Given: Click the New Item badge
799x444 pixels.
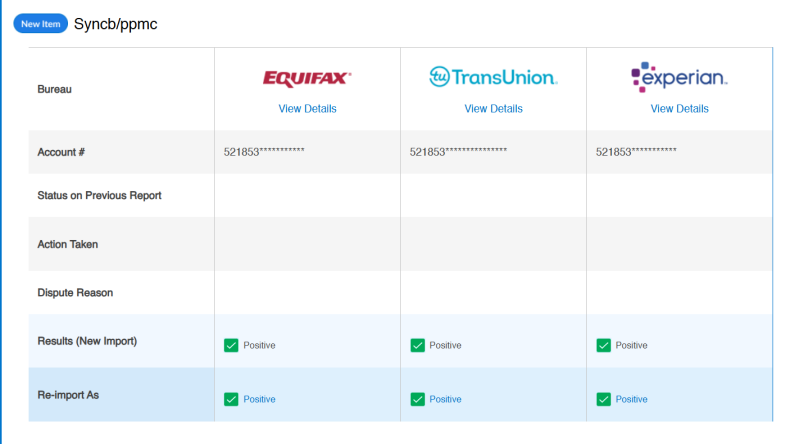Looking at the screenshot, I should click(x=40, y=23).
